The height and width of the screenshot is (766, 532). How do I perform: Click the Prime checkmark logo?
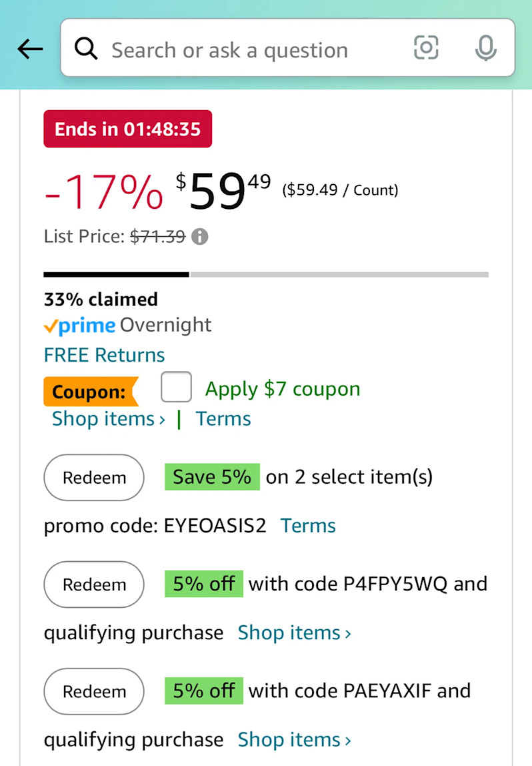79,326
